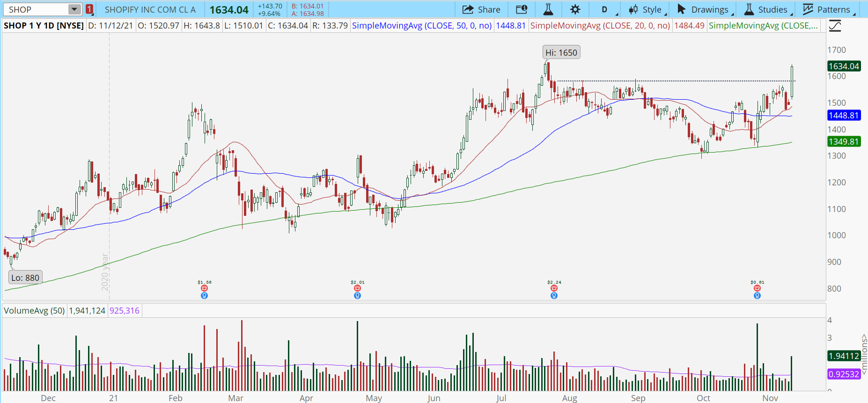Click the C: 1634.04 close value
This screenshot has width=868, height=403.
click(288, 26)
